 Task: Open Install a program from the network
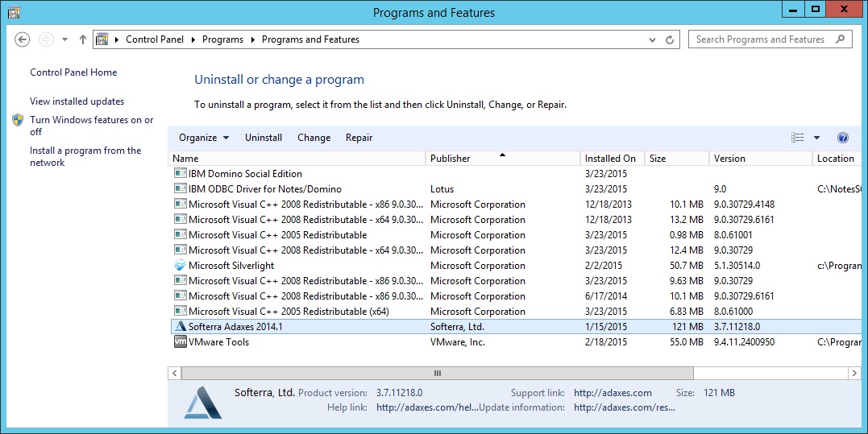click(85, 156)
